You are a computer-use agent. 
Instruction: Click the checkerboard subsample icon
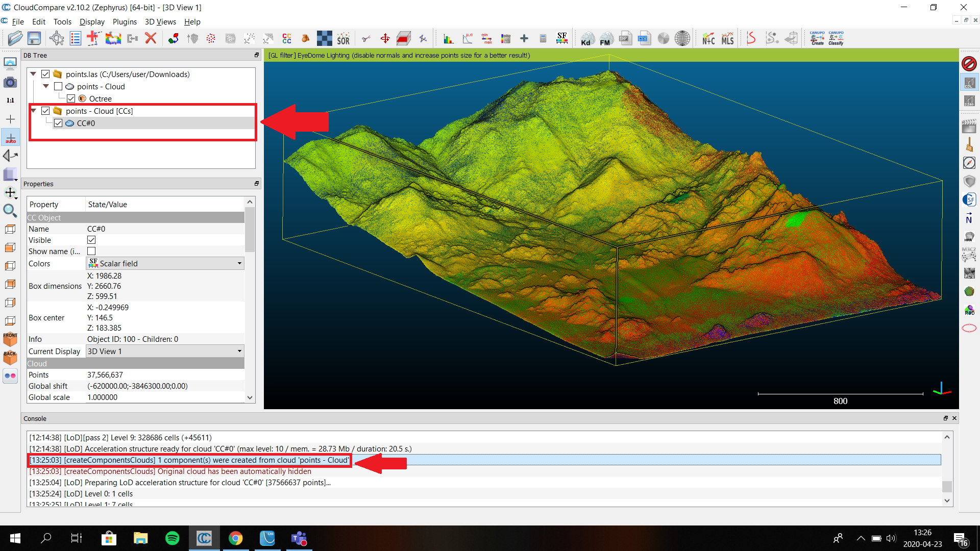[324, 38]
